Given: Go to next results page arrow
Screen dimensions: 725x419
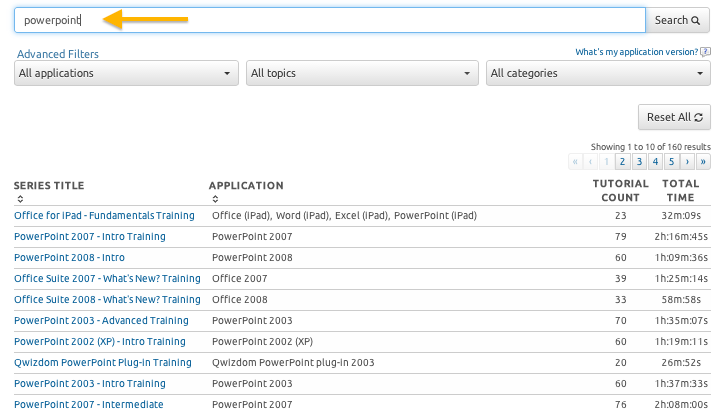Looking at the screenshot, I should point(688,161).
